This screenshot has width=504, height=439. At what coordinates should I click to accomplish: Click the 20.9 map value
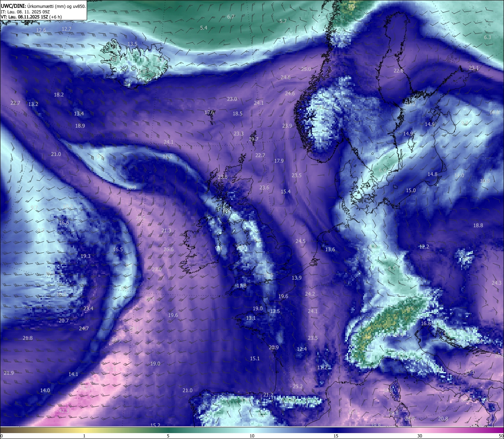(274, 347)
